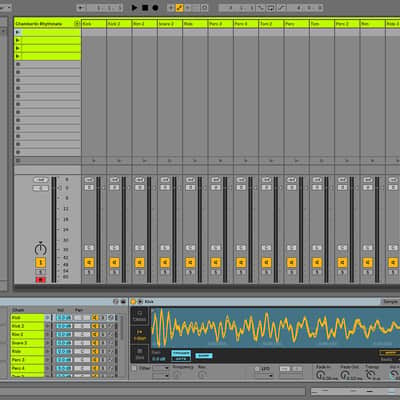
Task: Select the Kick chain in the chain list
Action: [27, 318]
